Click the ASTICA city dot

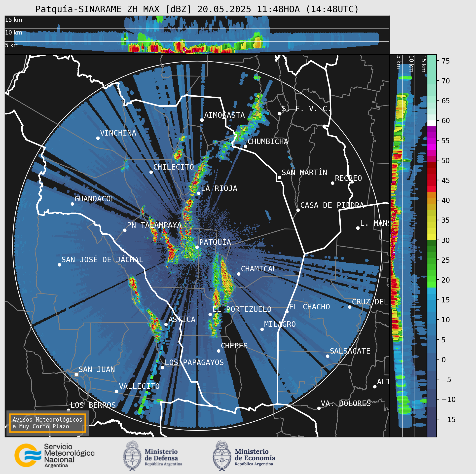pyautogui.click(x=166, y=324)
